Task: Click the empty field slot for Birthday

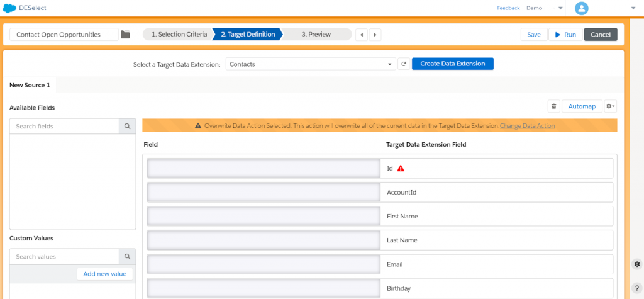Action: point(264,288)
